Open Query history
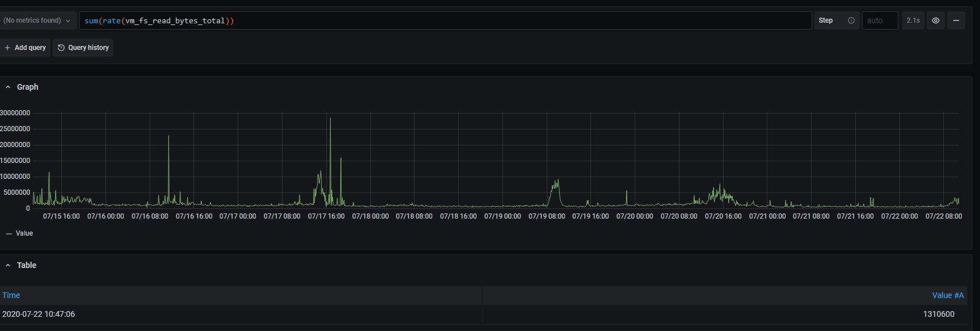The image size is (980, 331). [x=83, y=48]
